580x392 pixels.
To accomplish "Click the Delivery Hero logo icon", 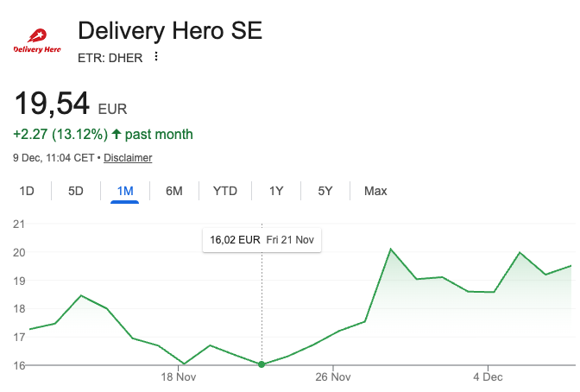I will pos(37,41).
